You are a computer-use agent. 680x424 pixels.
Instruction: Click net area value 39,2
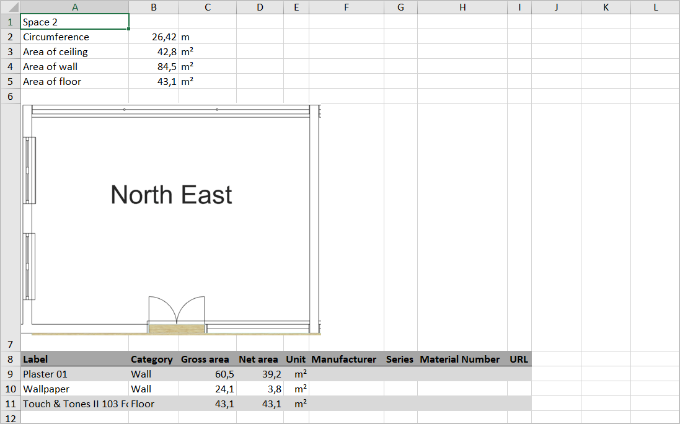(x=260, y=374)
